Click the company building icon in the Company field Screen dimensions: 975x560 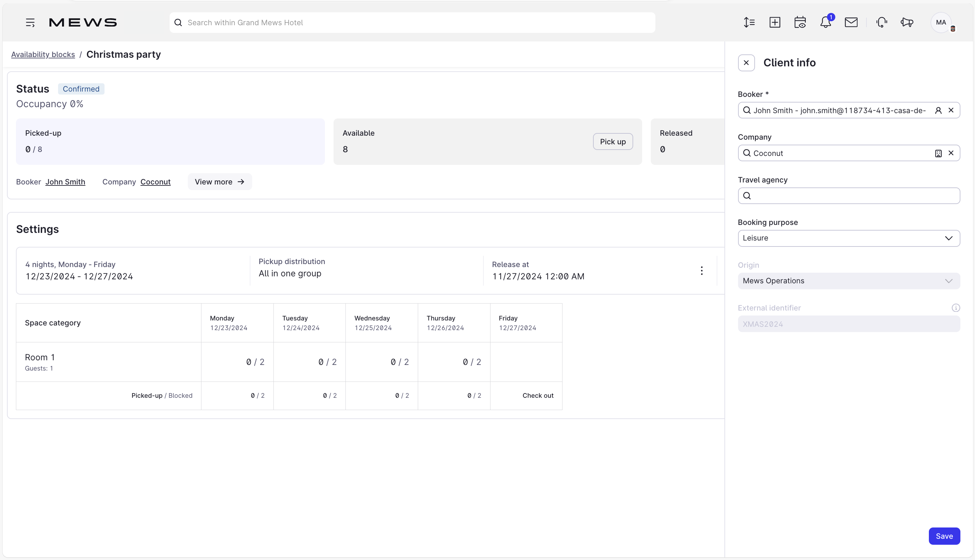(938, 153)
